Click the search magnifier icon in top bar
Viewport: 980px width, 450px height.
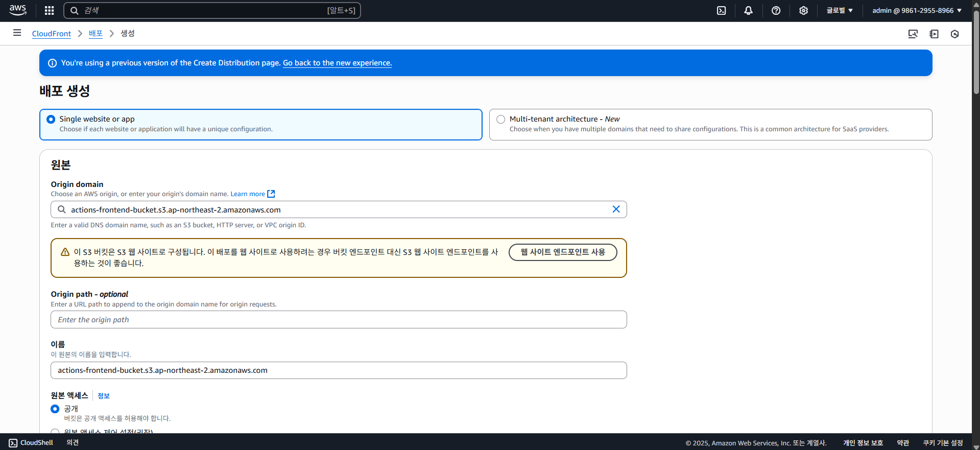click(75, 10)
